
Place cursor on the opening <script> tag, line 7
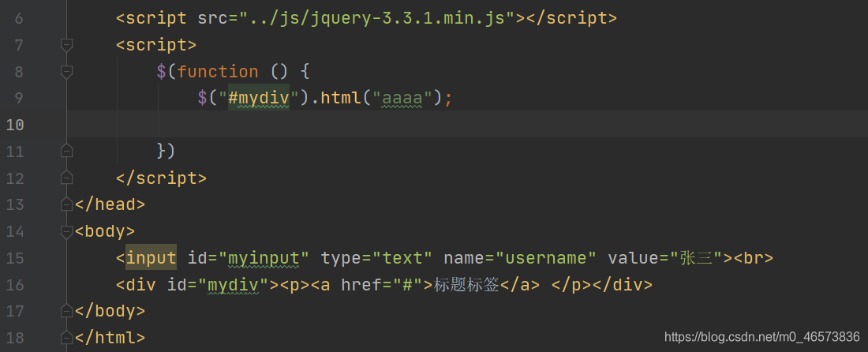pyautogui.click(x=156, y=45)
